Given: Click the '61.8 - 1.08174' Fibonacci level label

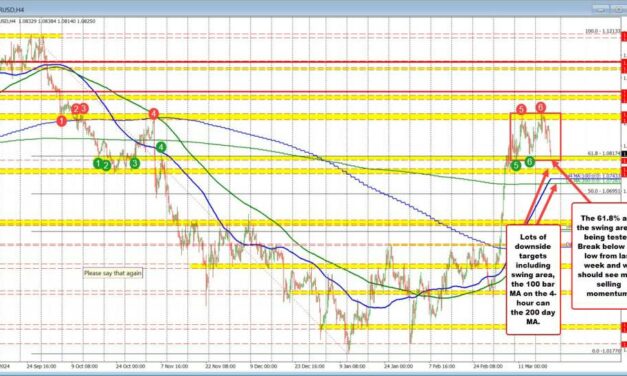Looking at the screenshot, I should point(604,153).
